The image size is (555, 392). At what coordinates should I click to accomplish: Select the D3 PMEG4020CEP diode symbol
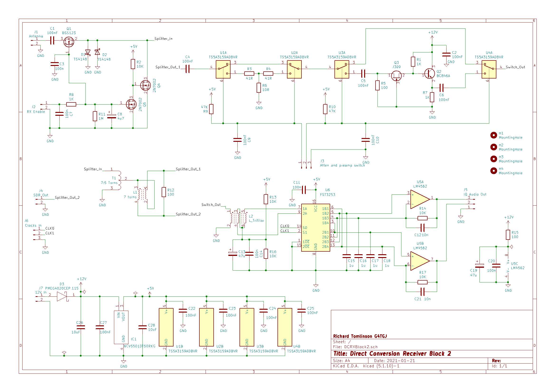point(62,296)
